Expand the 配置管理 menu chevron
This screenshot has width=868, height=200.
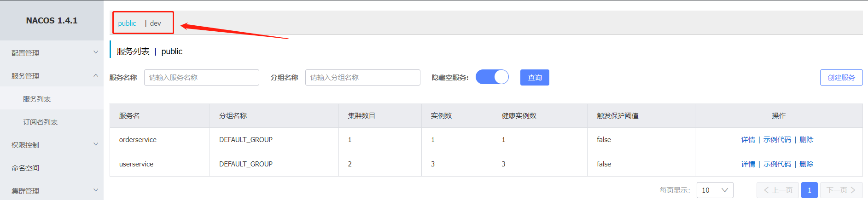(96, 52)
